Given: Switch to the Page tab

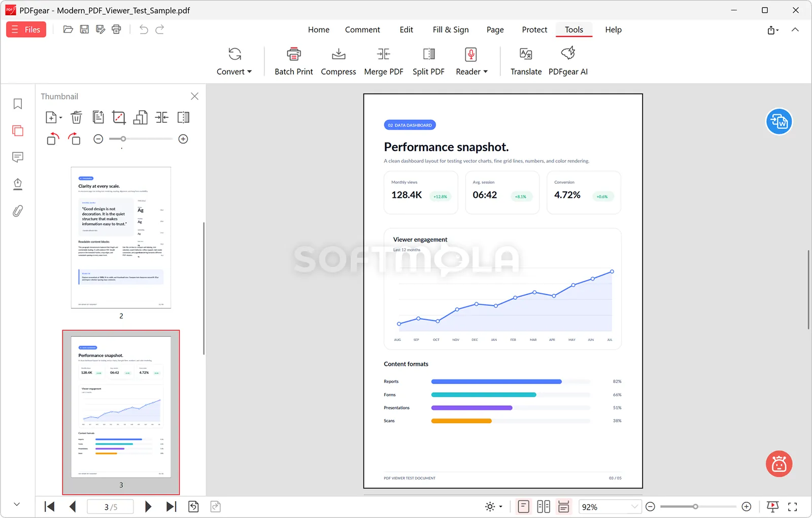Looking at the screenshot, I should (x=495, y=29).
